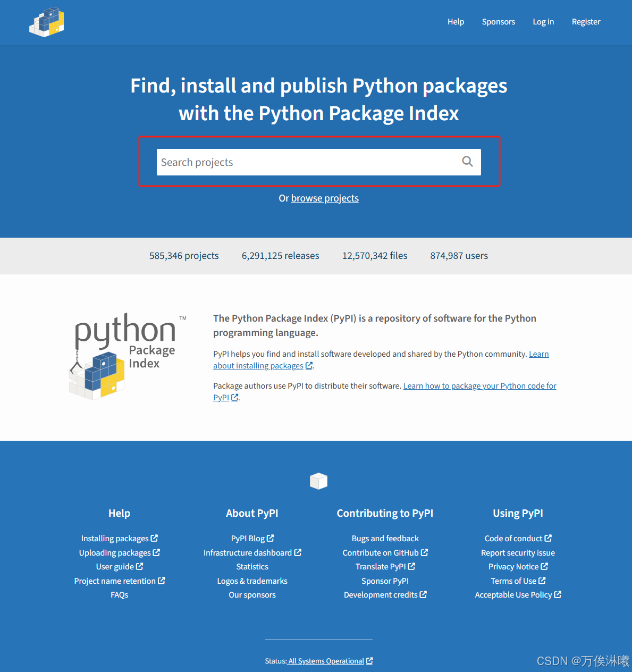Open the Statistics footer link
The height and width of the screenshot is (672, 632).
tap(252, 567)
